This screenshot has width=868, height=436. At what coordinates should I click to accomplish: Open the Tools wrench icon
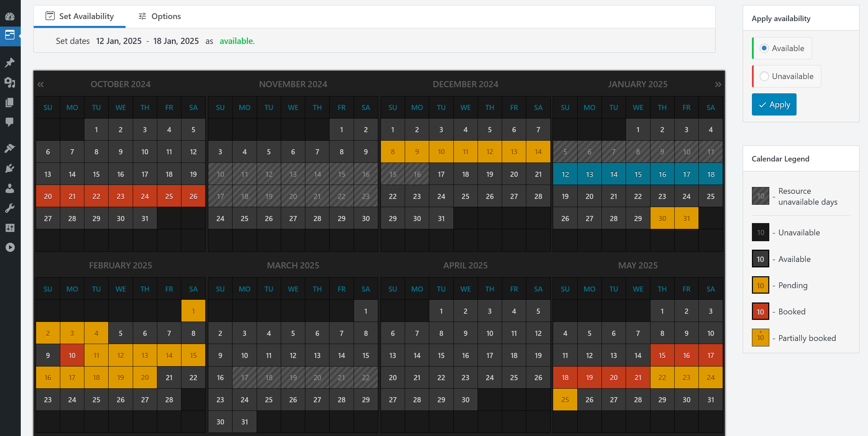click(x=10, y=208)
